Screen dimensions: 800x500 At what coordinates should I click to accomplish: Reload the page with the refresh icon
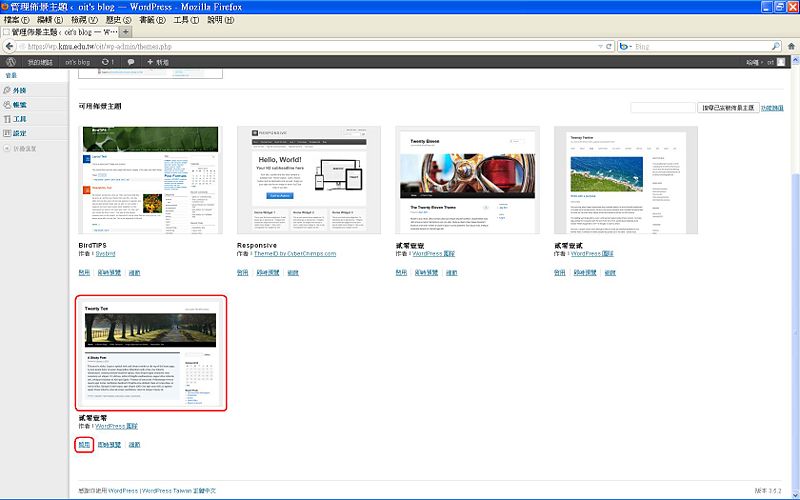pos(609,46)
